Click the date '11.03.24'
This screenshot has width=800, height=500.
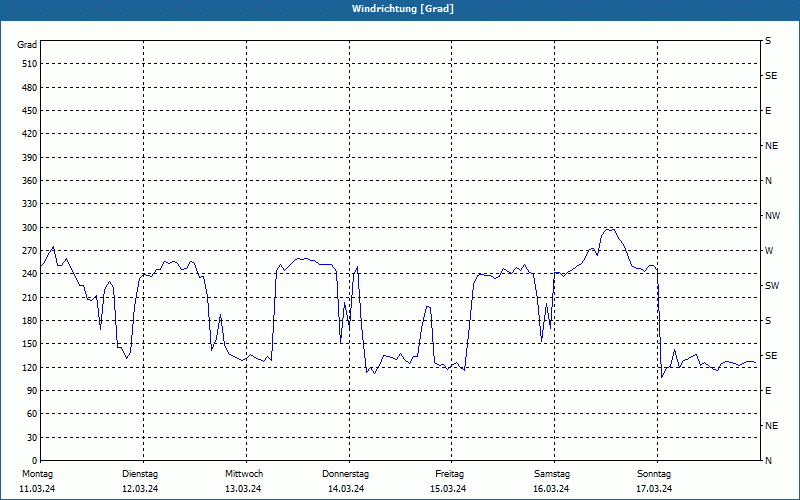(37, 489)
